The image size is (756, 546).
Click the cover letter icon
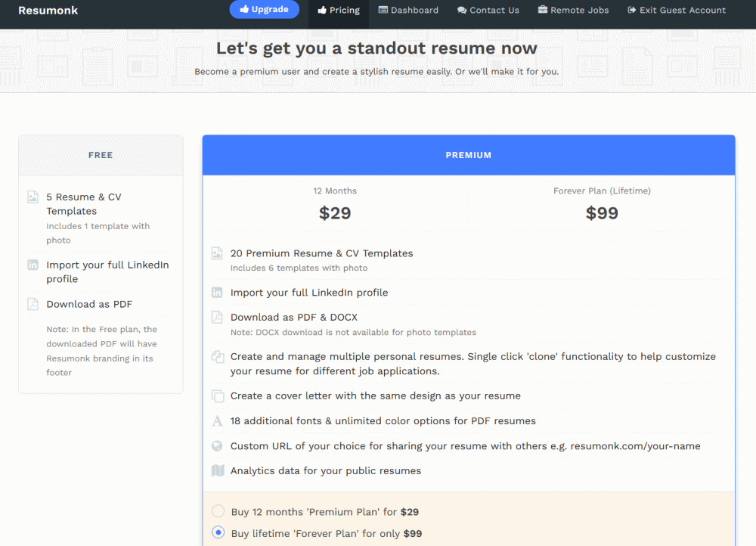(217, 396)
